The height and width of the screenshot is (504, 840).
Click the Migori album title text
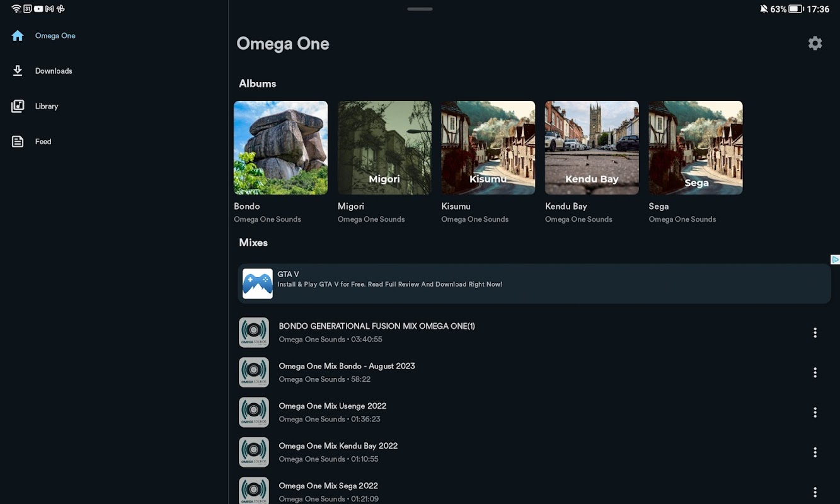351,206
